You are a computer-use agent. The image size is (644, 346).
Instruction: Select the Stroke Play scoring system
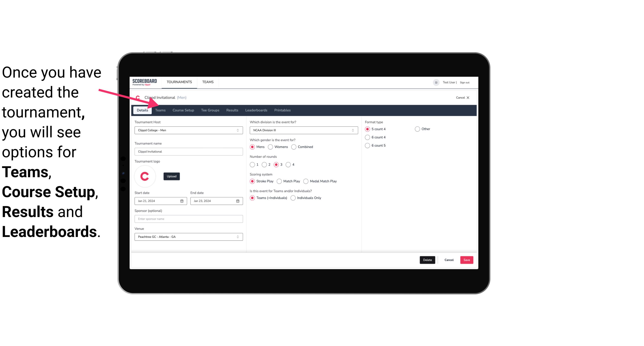pos(252,181)
